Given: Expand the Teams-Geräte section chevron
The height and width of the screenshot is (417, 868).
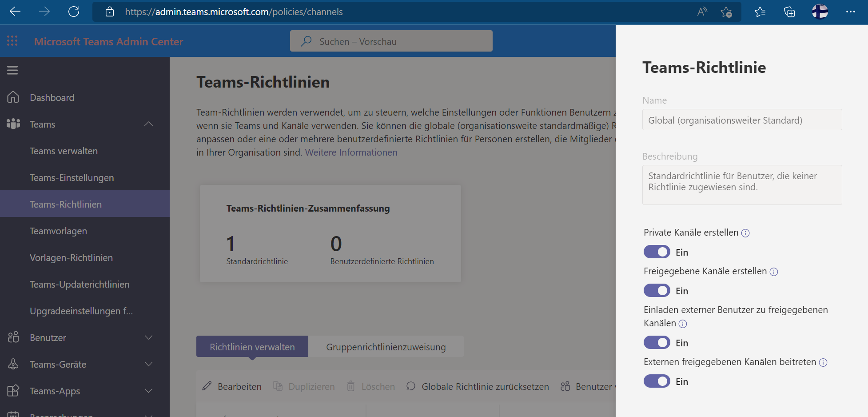Looking at the screenshot, I should click(149, 364).
